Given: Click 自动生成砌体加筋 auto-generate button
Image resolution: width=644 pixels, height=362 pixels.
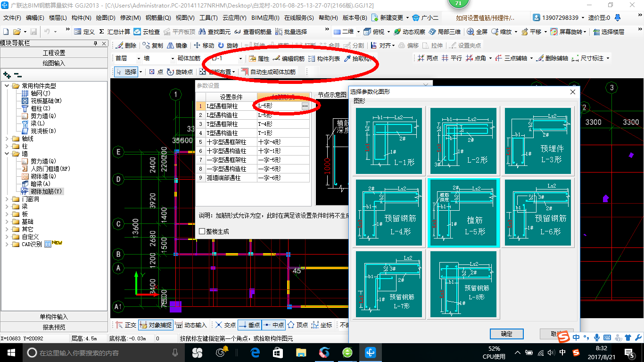Looking at the screenshot, I should click(268, 72).
